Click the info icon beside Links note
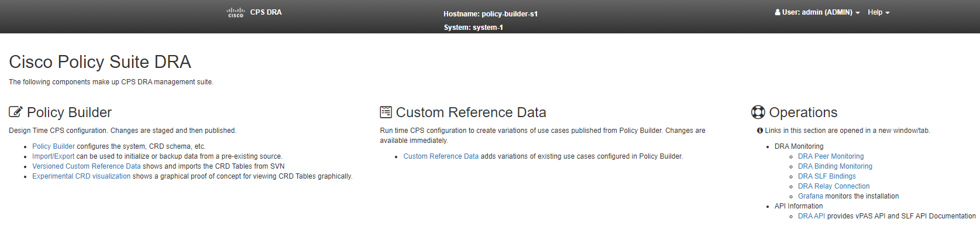The height and width of the screenshot is (229, 980). [x=760, y=131]
